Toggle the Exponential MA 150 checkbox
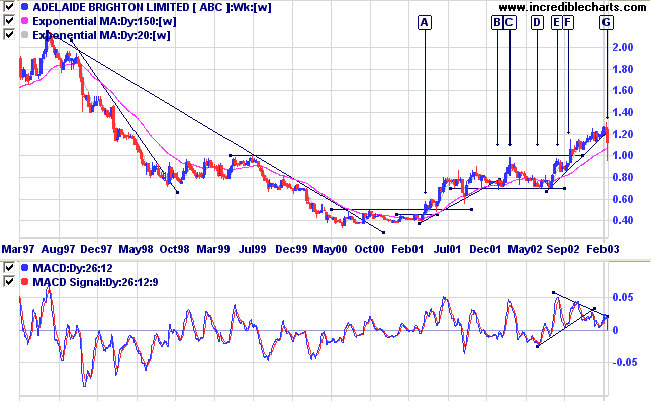 point(9,20)
